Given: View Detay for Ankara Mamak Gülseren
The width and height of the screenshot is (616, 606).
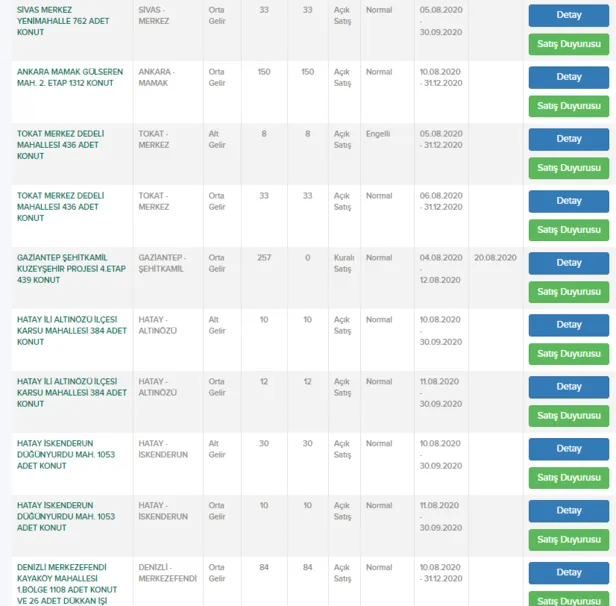Looking at the screenshot, I should coord(568,77).
